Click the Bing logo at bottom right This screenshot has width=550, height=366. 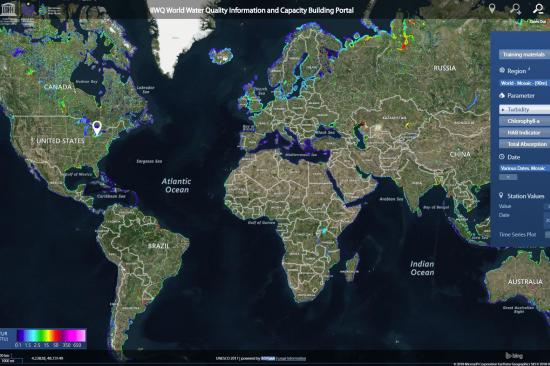tap(514, 356)
